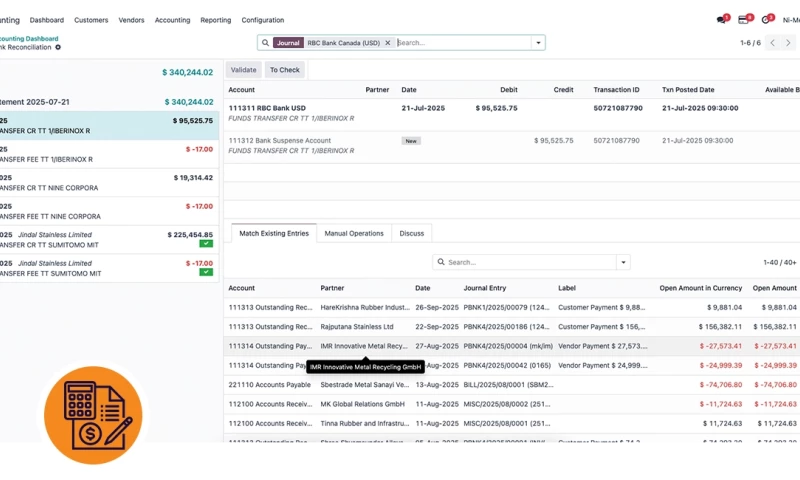Open the Reporting menu
The image size is (800, 480).
[215, 20]
